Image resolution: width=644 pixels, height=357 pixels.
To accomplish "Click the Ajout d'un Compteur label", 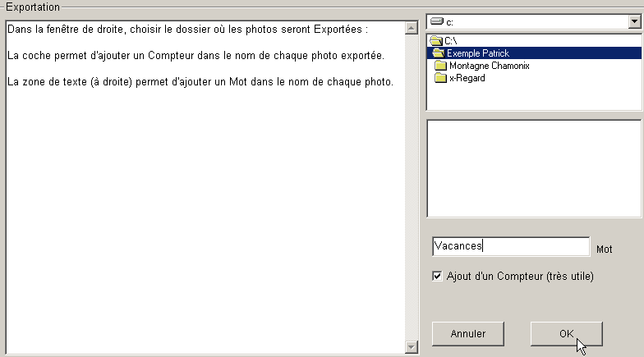I will pos(519,277).
